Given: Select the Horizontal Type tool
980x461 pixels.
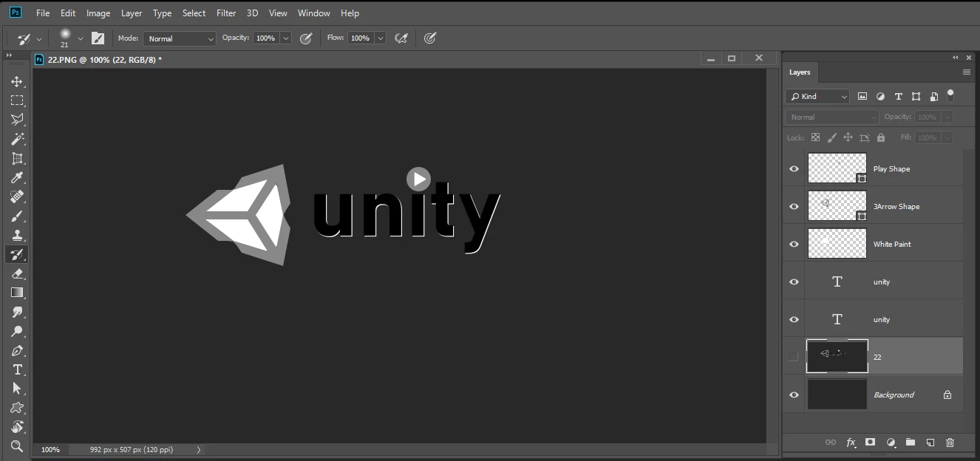Looking at the screenshot, I should pos(17,369).
